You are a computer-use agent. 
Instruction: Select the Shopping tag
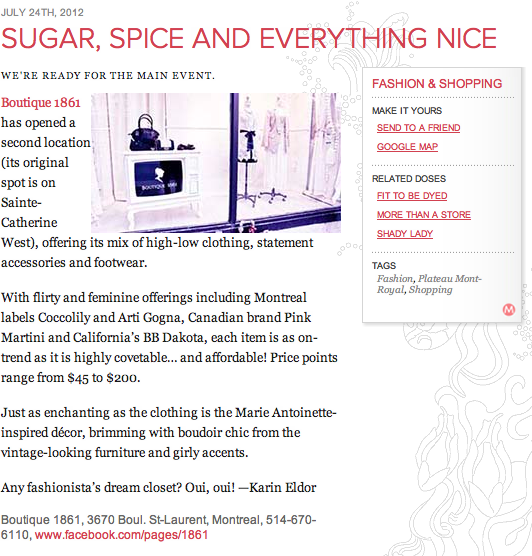click(x=431, y=290)
